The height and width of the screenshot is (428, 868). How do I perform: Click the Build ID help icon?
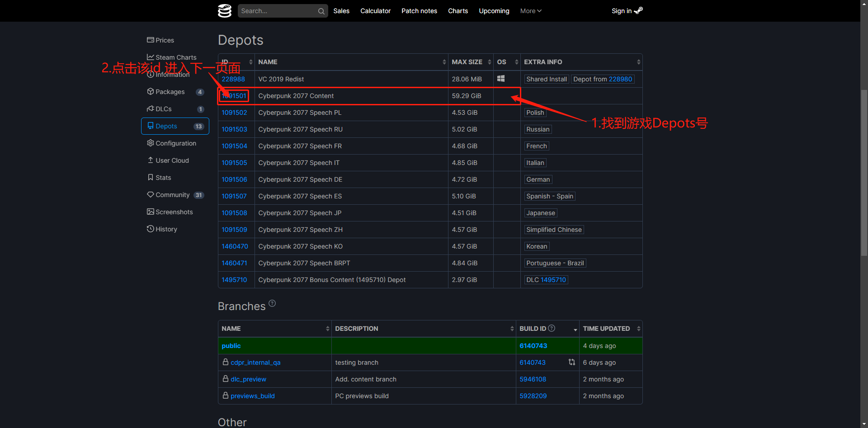pyautogui.click(x=552, y=328)
